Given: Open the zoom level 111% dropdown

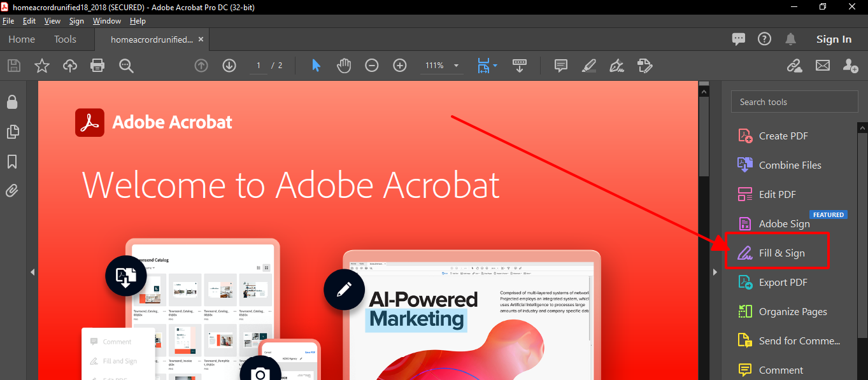Looking at the screenshot, I should (x=456, y=66).
